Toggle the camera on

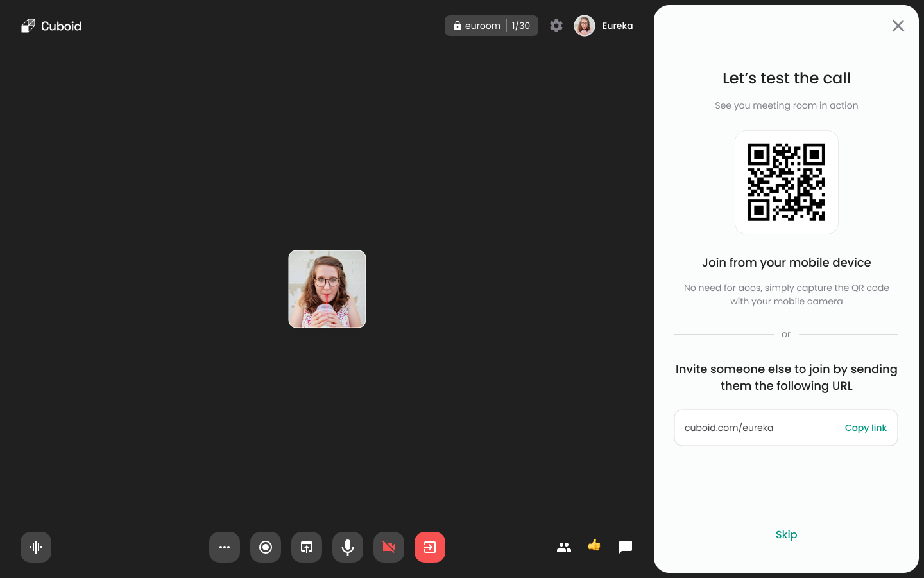[389, 547]
